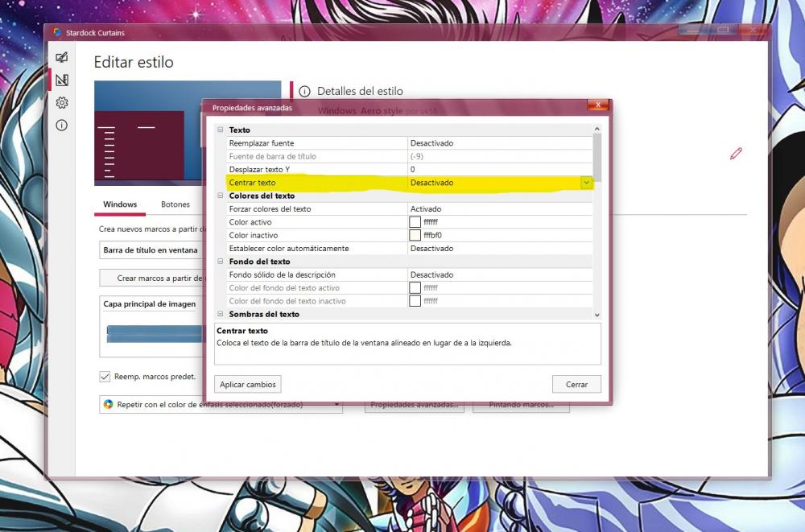The image size is (805, 532).
Task: Click the Color activo color swatch
Action: 415,222
